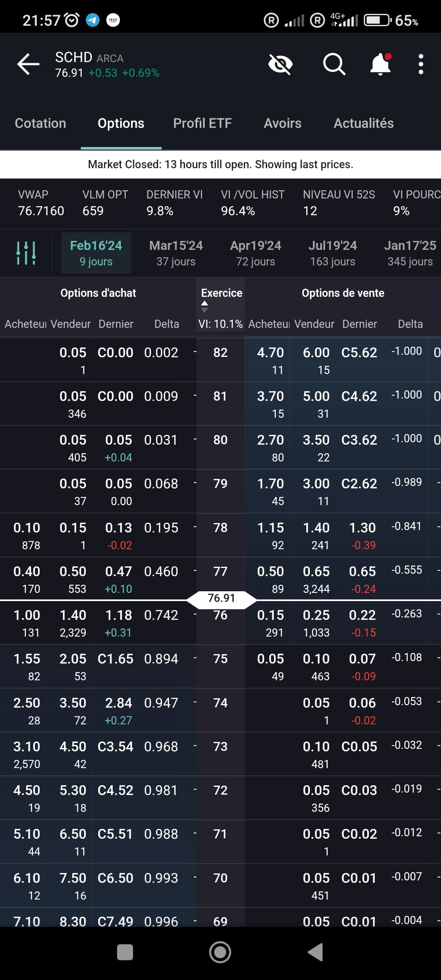Switch to the Cotation tab
Viewport: 441px width, 980px height.
40,123
